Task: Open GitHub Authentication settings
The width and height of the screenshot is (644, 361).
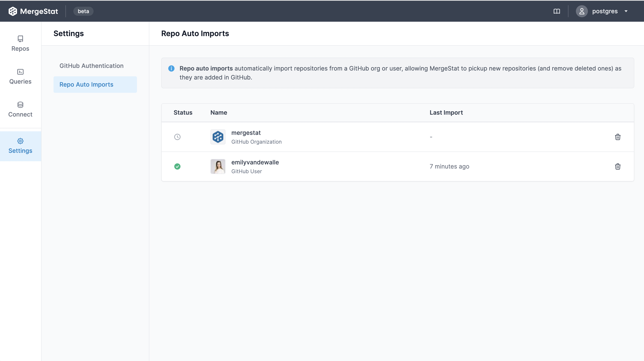Action: (x=91, y=65)
